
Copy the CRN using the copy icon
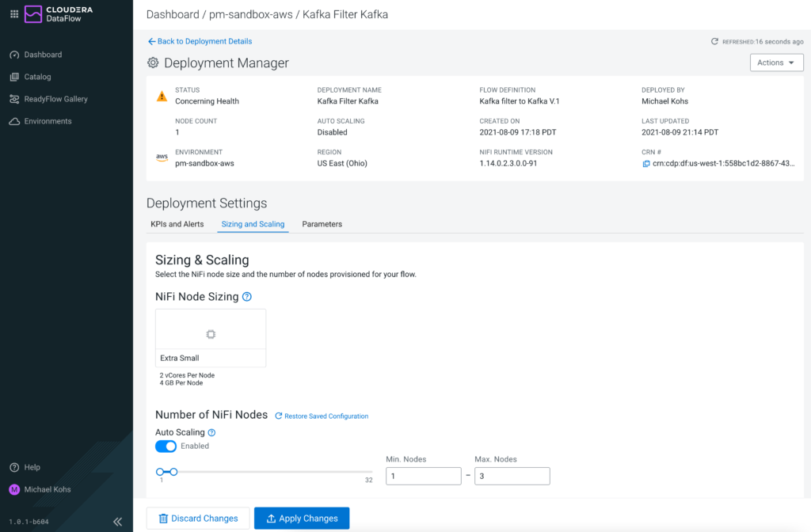pyautogui.click(x=646, y=164)
